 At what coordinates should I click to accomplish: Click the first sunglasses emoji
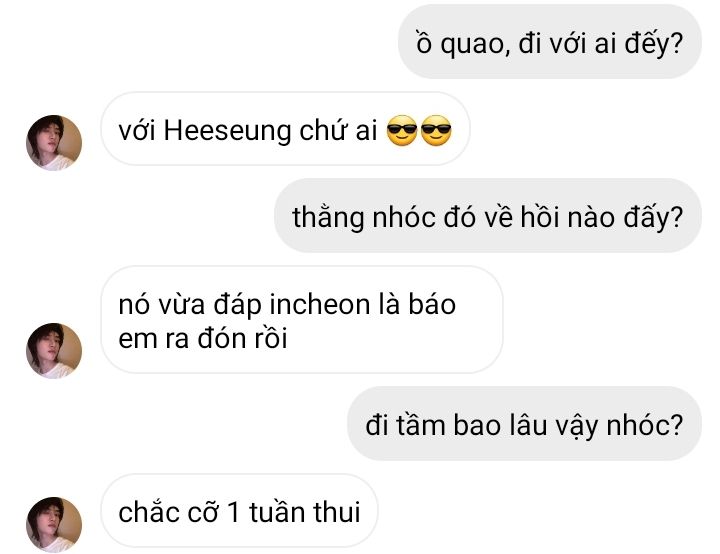402,130
